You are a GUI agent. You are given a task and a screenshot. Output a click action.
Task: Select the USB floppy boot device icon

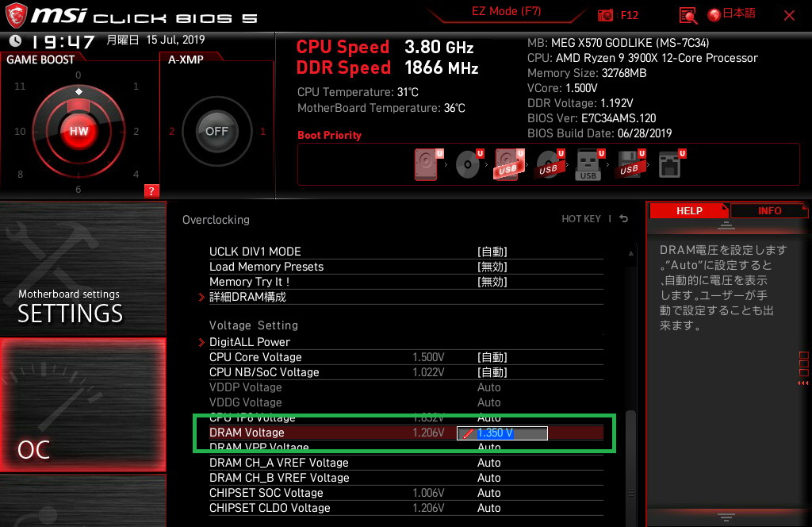(x=630, y=164)
